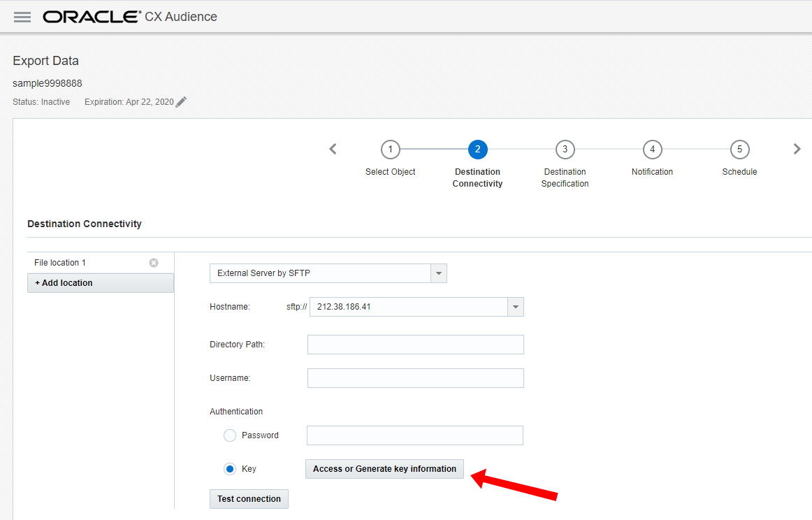Click step 5 Schedule circle
The image size is (812, 520).
(739, 149)
